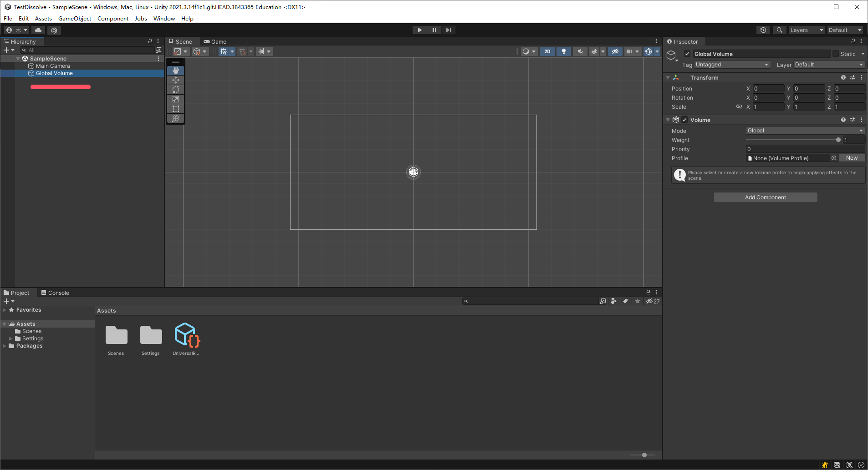The image size is (868, 470).
Task: Toggle 2D scene view mode
Action: click(547, 51)
